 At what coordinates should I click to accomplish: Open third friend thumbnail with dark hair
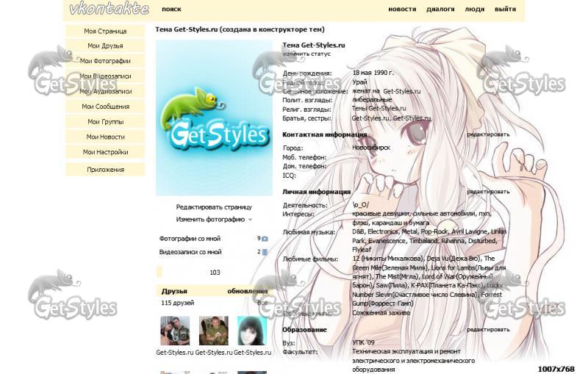(x=252, y=331)
